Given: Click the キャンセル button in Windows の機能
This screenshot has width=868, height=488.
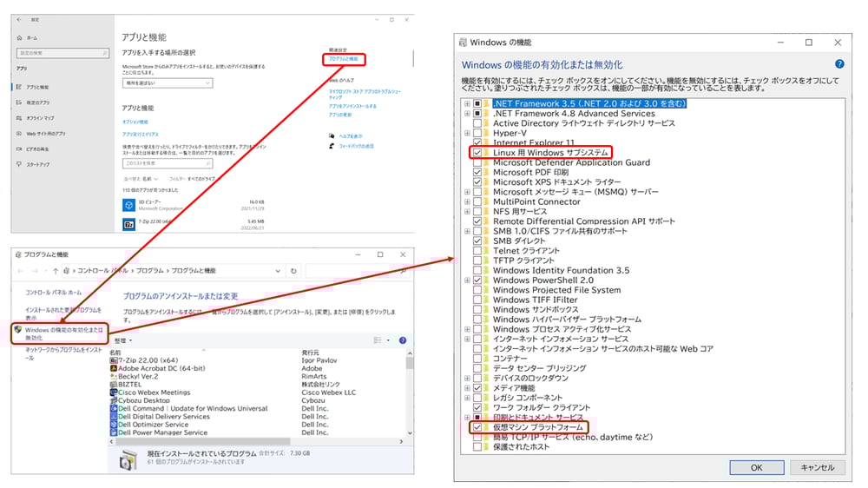Looking at the screenshot, I should tap(817, 467).
